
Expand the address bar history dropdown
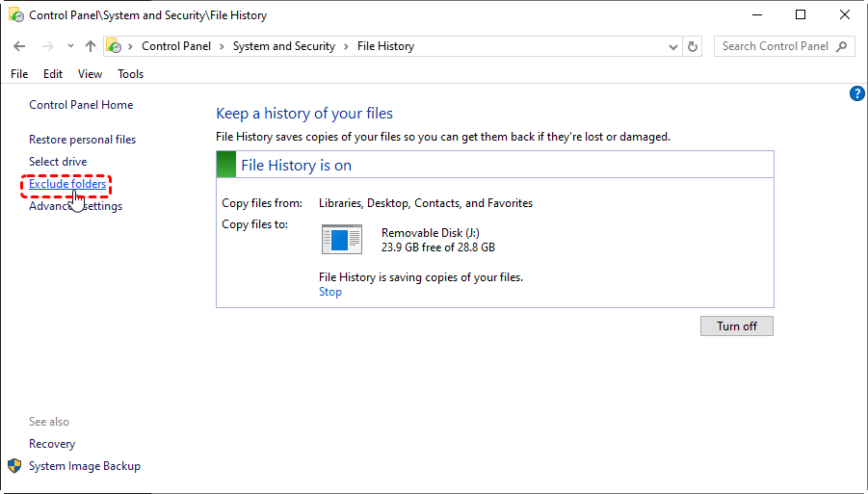(x=672, y=46)
